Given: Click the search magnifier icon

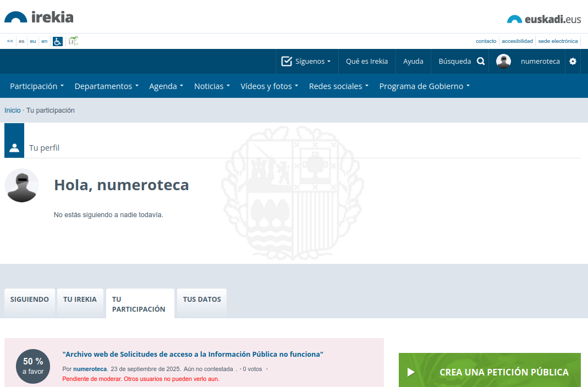Looking at the screenshot, I should pos(480,62).
